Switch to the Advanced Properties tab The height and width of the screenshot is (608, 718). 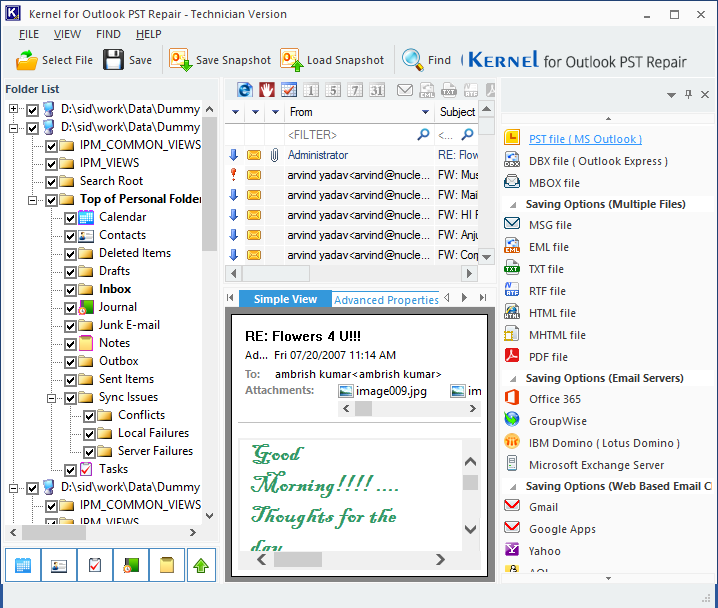(x=386, y=300)
